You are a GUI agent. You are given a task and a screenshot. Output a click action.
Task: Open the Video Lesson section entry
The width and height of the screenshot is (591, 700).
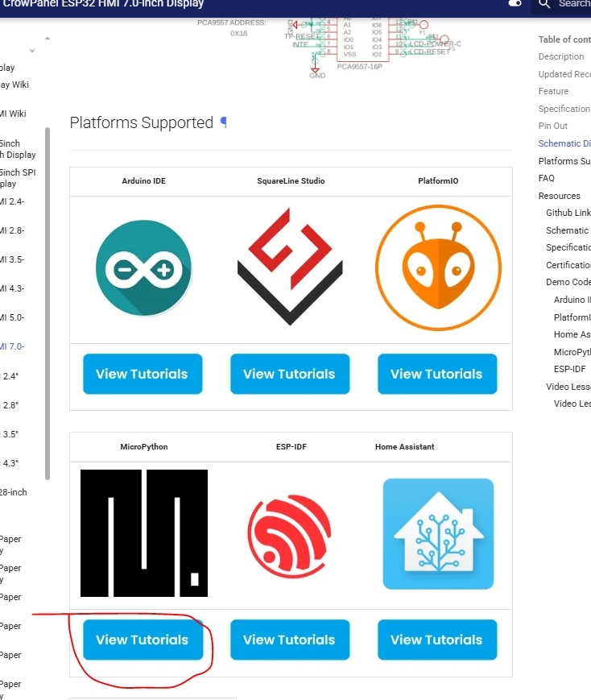568,387
